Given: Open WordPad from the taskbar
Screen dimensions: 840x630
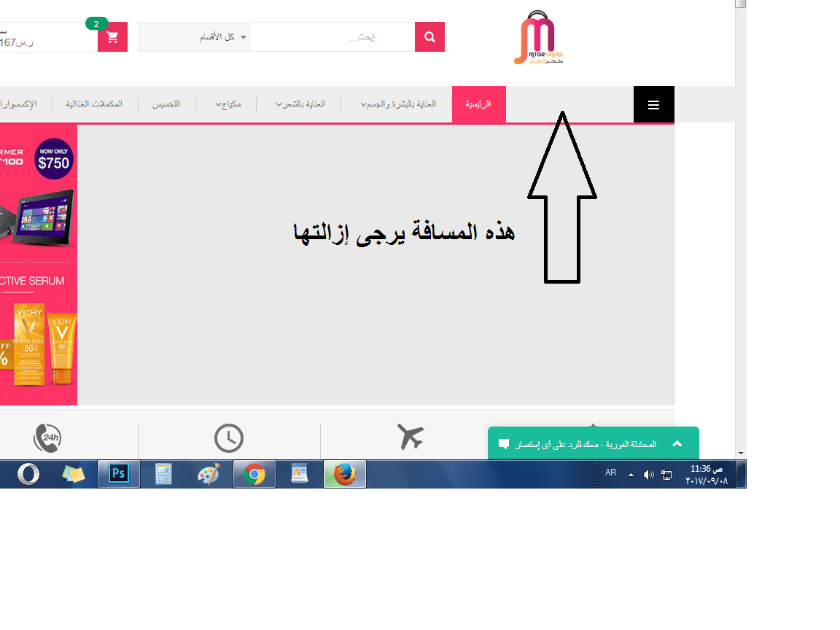Looking at the screenshot, I should [x=300, y=474].
